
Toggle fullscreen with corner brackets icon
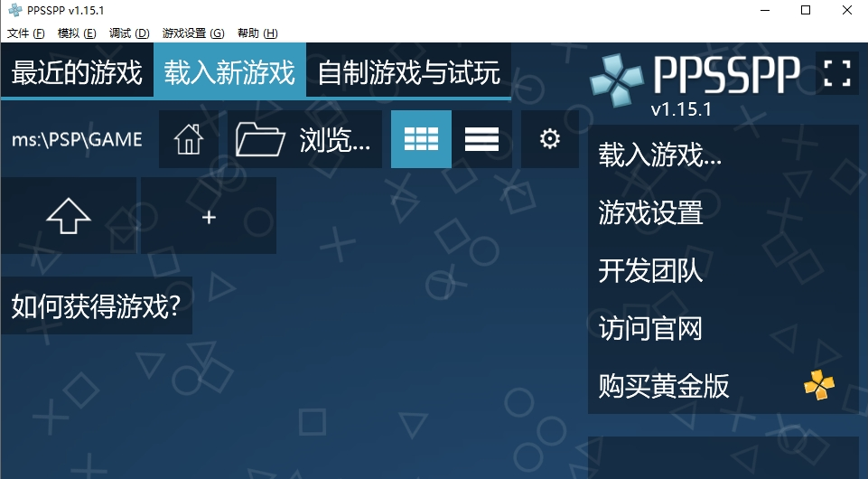point(837,72)
